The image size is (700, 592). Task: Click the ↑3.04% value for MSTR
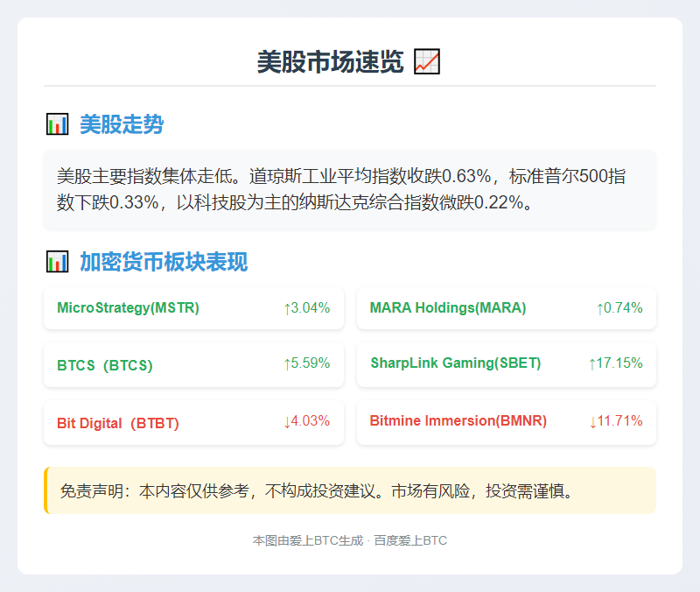307,308
